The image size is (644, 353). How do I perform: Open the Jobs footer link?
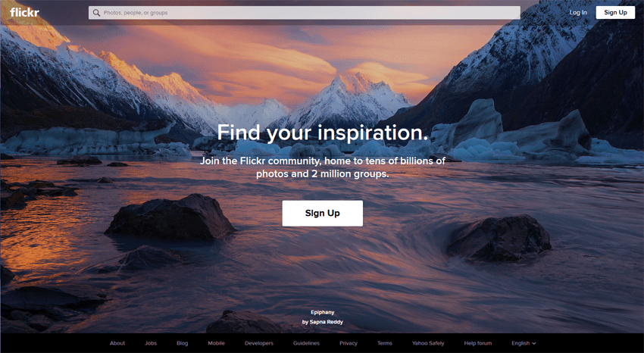151,343
